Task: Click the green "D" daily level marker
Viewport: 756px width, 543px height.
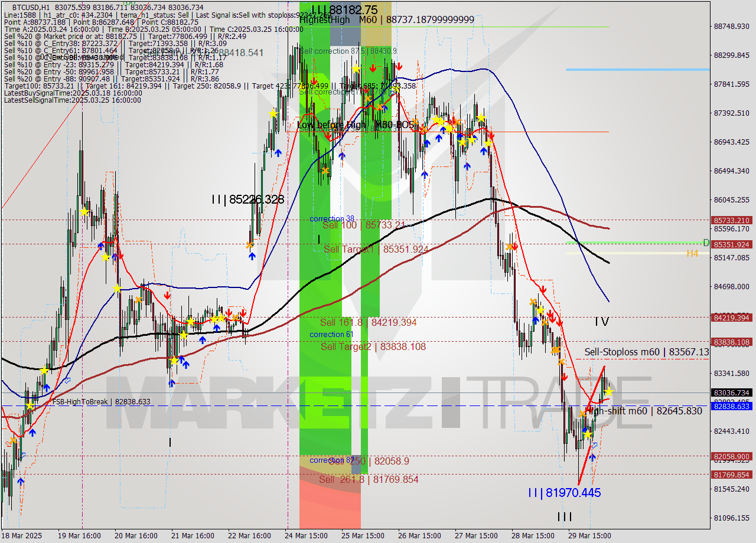Action: (705, 242)
